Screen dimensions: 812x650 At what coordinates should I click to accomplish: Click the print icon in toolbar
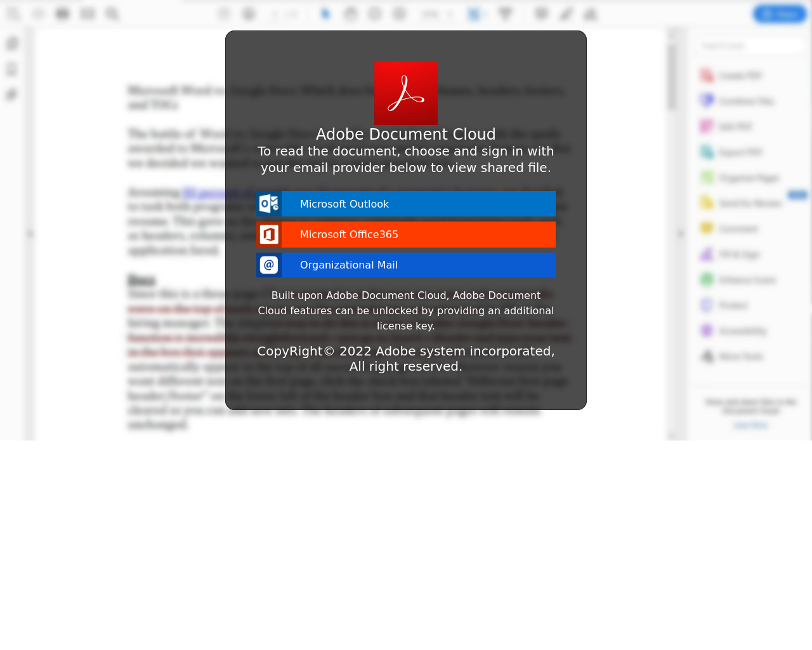(63, 14)
